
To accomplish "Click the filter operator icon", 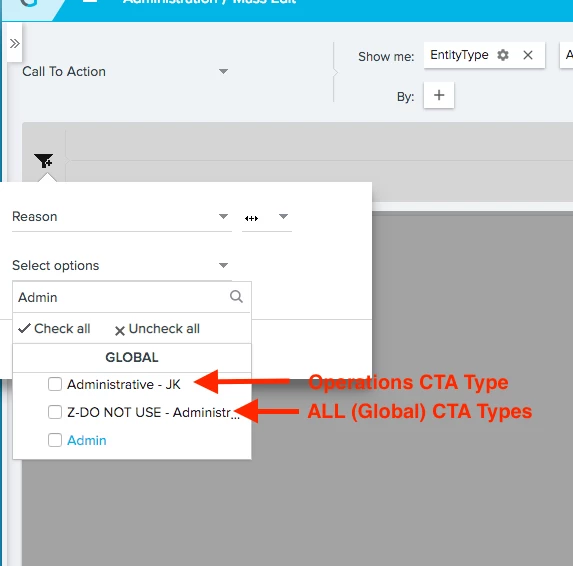I will pyautogui.click(x=251, y=218).
